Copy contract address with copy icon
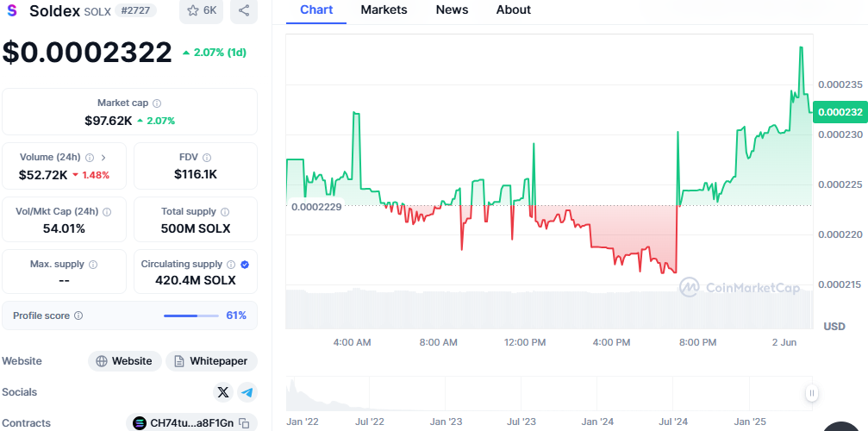The image size is (868, 431). (x=244, y=423)
